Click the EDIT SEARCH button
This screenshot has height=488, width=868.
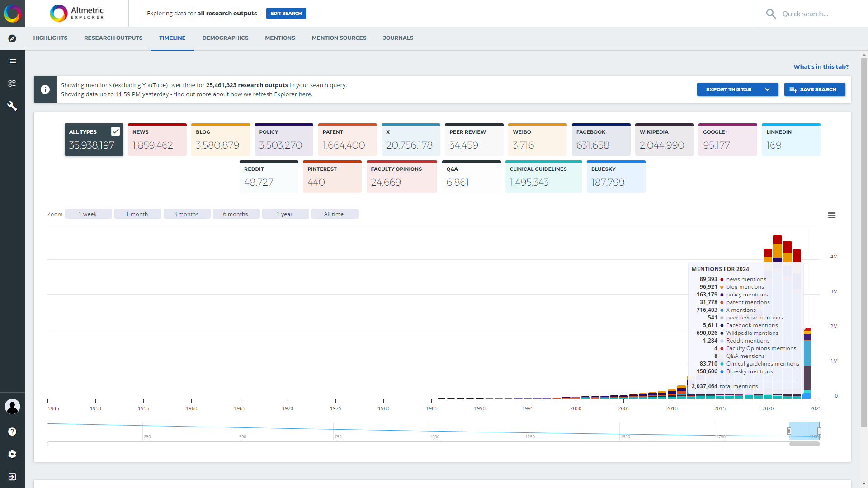286,13
